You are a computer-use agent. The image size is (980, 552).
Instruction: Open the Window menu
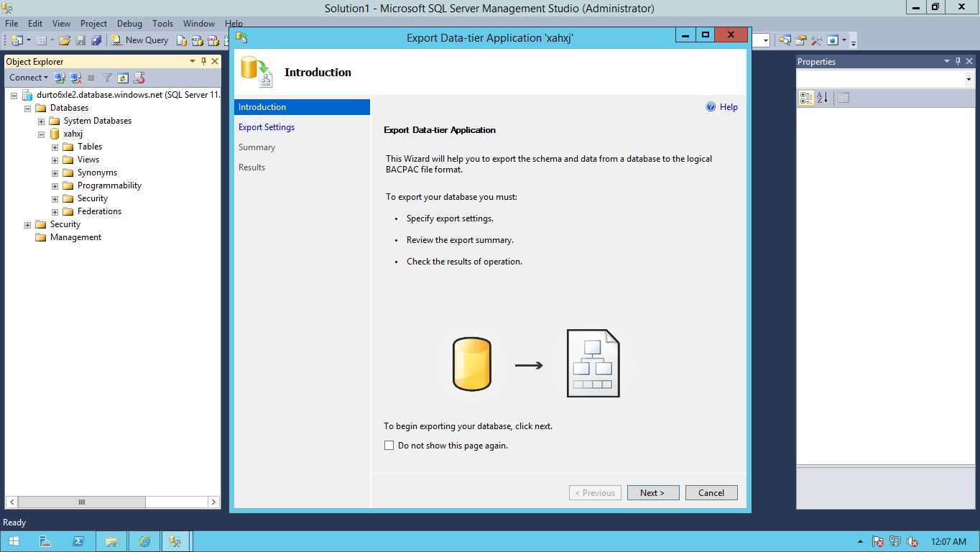pyautogui.click(x=199, y=24)
